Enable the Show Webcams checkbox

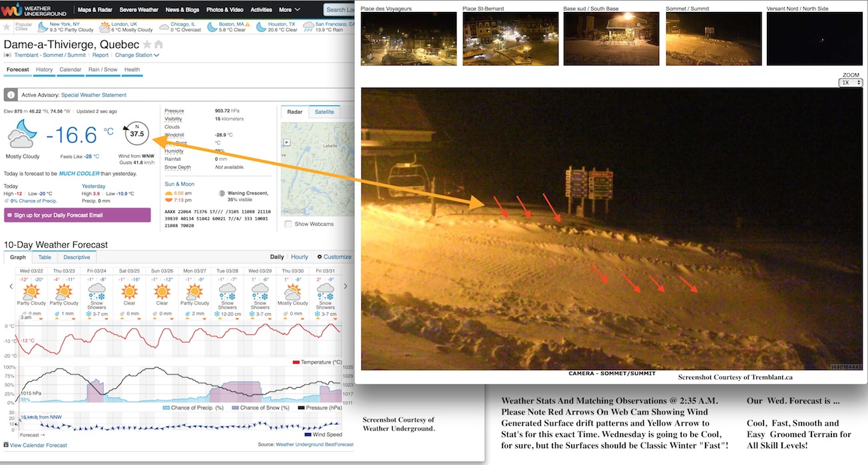point(288,224)
